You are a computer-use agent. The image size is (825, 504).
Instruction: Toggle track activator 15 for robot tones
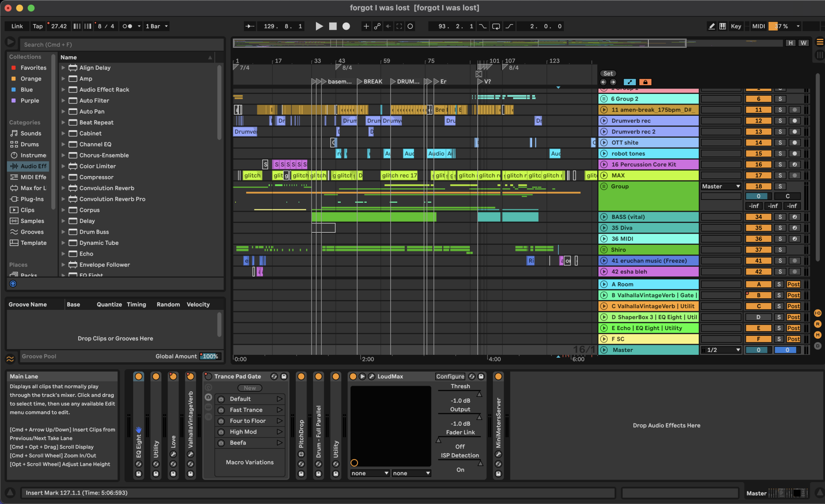click(x=758, y=153)
